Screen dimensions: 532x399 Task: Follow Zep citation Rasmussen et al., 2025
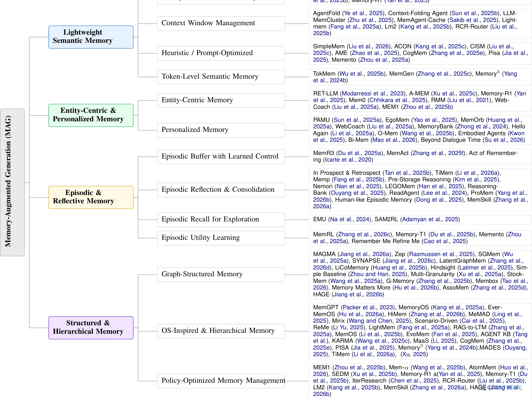click(x=441, y=254)
